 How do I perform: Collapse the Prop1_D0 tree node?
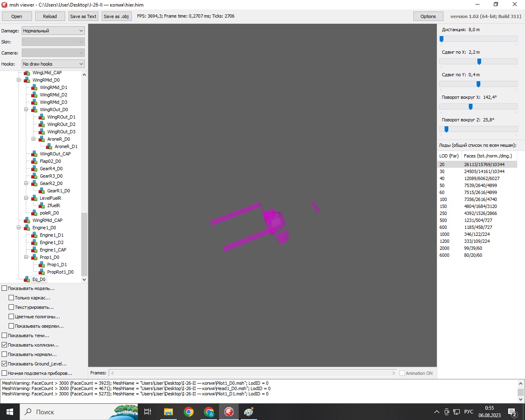pyautogui.click(x=26, y=257)
